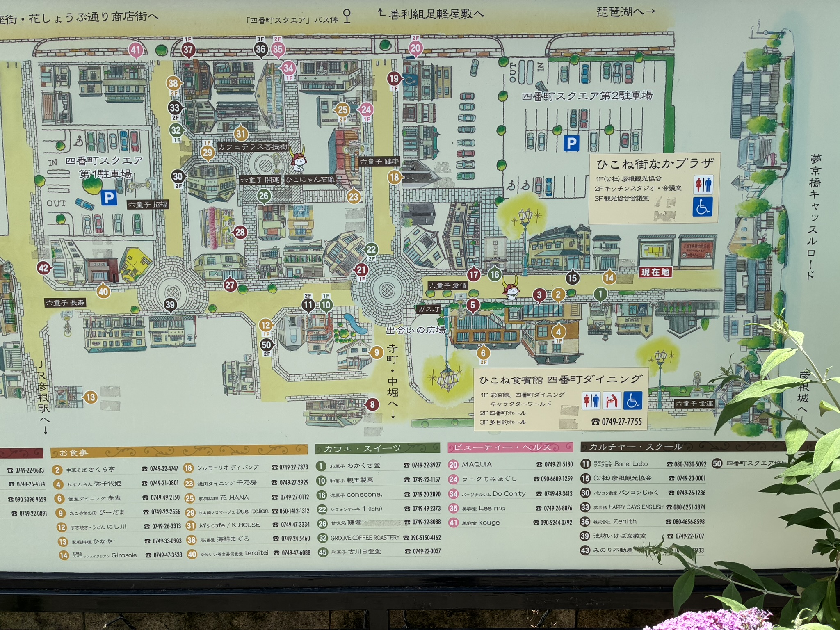This screenshot has height=630, width=840.
Task: Click the 出会いの広場 label
Action: [416, 330]
